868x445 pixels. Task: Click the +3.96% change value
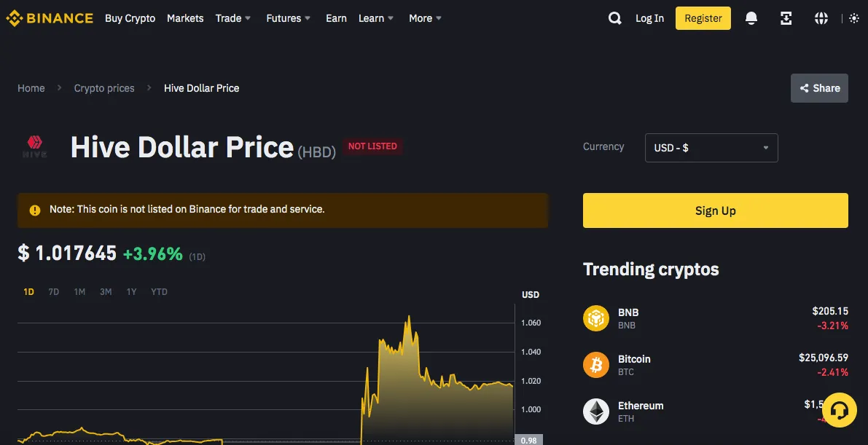153,253
